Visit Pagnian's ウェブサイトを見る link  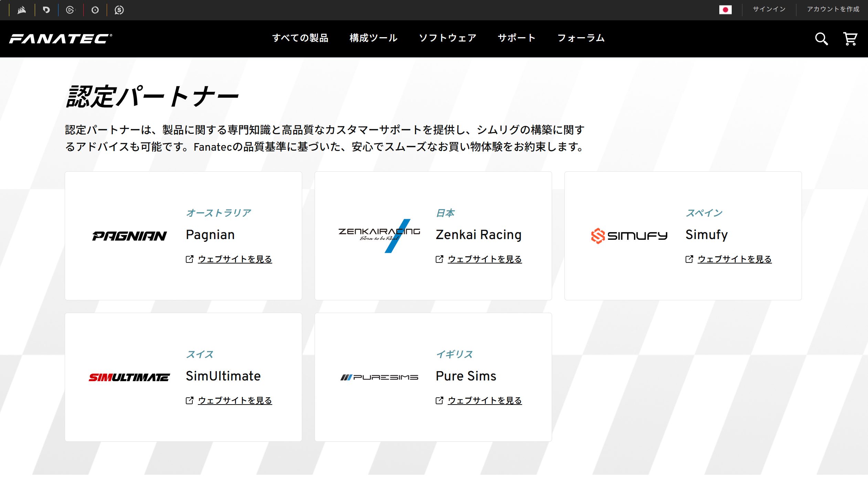click(x=235, y=259)
